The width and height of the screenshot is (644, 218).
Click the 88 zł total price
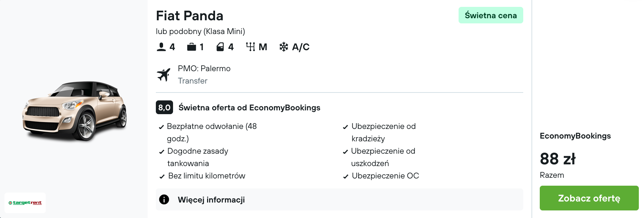(558, 159)
